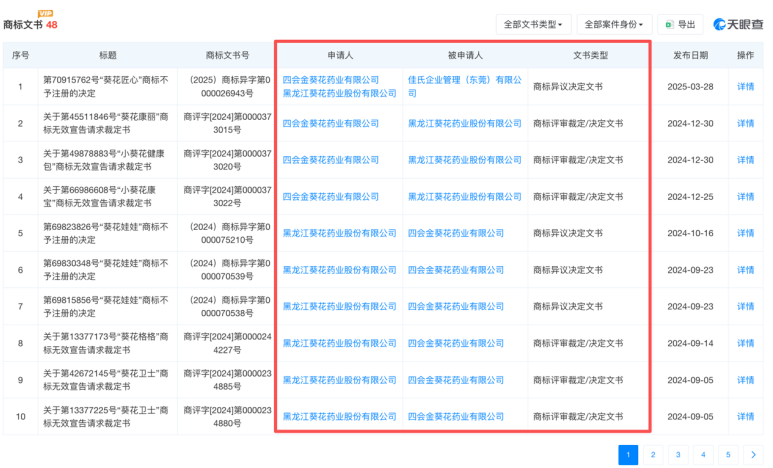
Task: Click applicant 四会金葵花药业有限公司 in row 2
Action: 330,123
